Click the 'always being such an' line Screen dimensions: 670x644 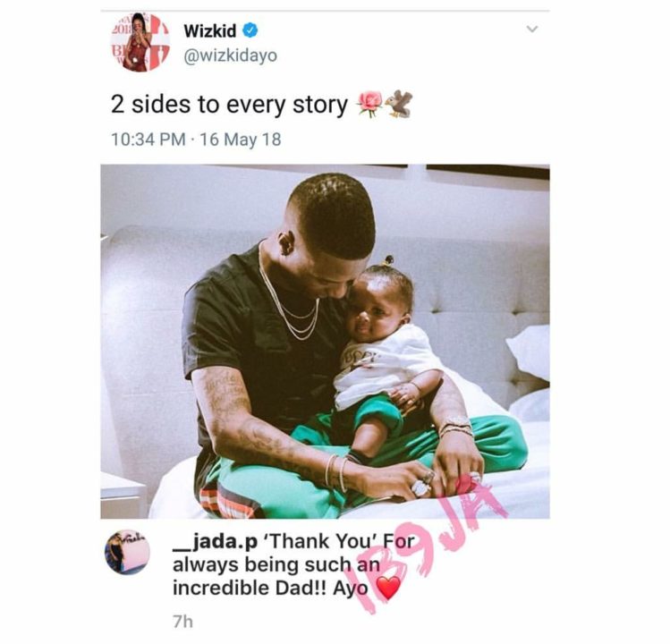click(276, 565)
